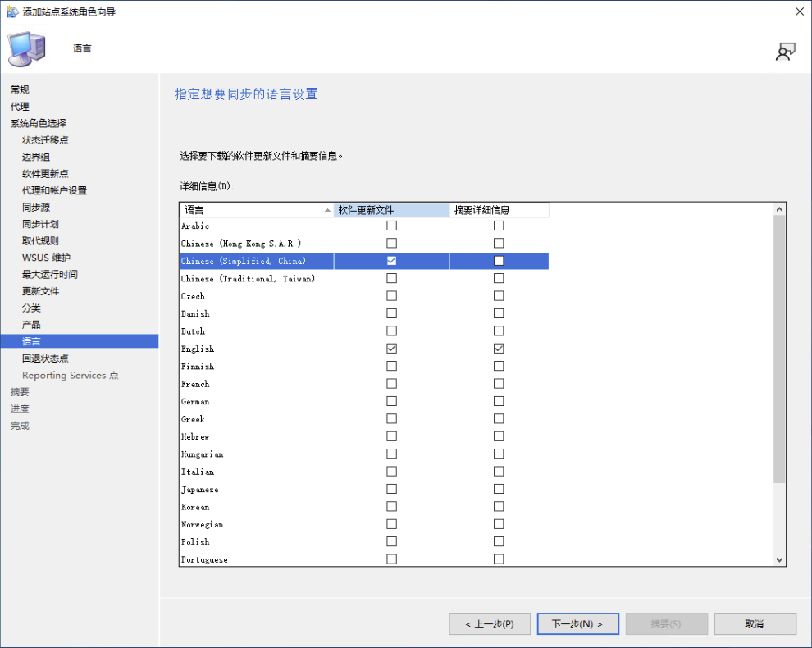This screenshot has height=648, width=812.
Task: Check German summary details checkbox
Action: point(499,401)
